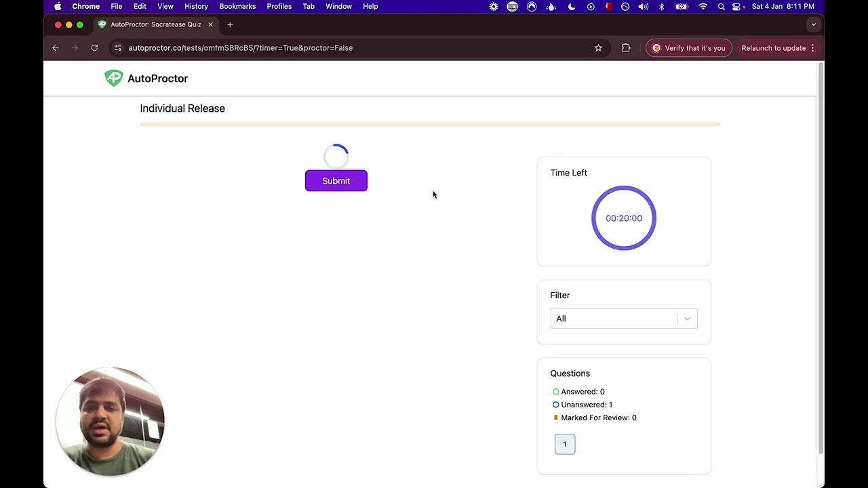Click the Time Left heading
Viewport: 868px width, 488px height.
[569, 173]
